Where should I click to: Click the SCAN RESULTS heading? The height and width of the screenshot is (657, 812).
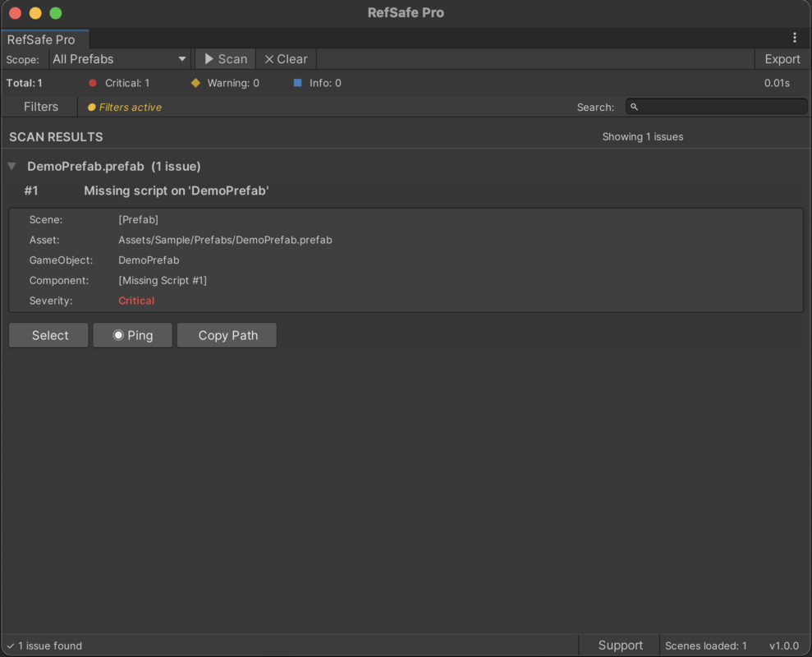tap(56, 137)
